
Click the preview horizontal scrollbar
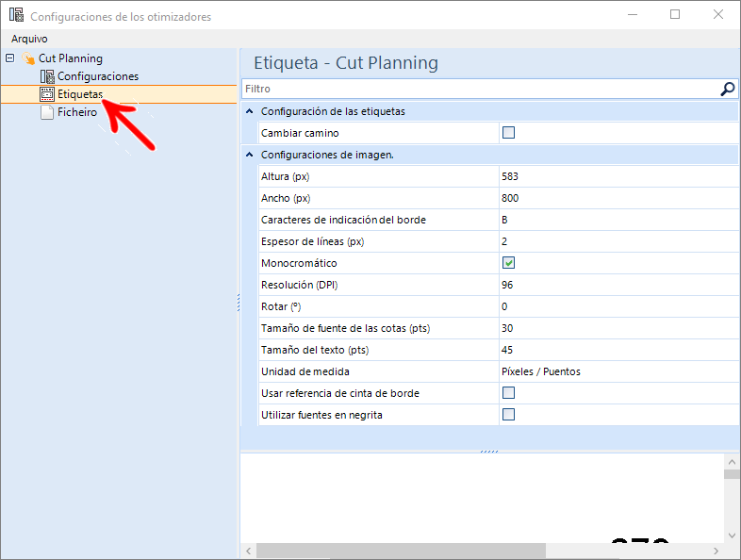click(400, 551)
